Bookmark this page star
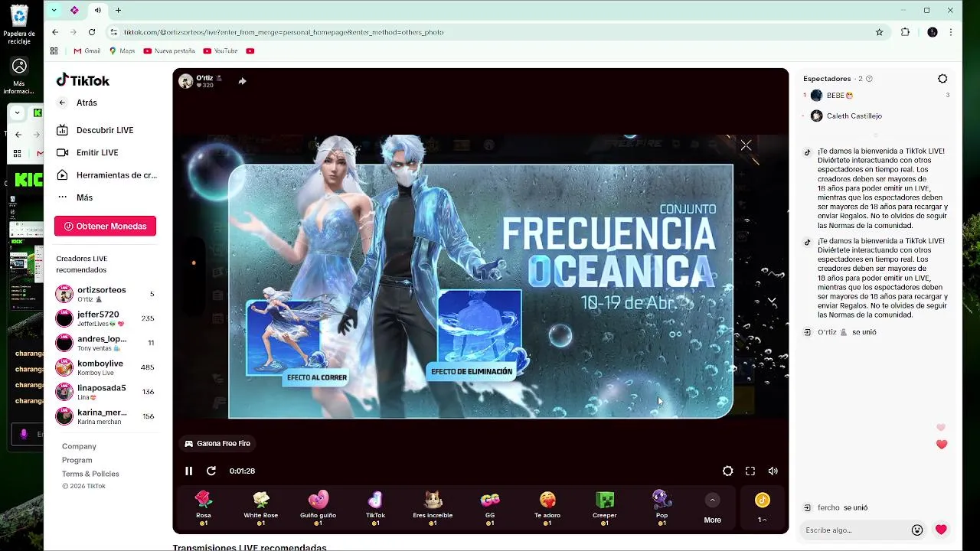 [x=879, y=32]
